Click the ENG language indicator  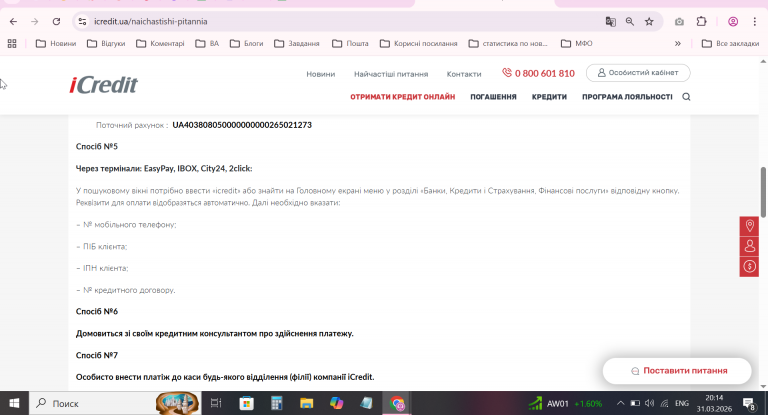(682, 403)
